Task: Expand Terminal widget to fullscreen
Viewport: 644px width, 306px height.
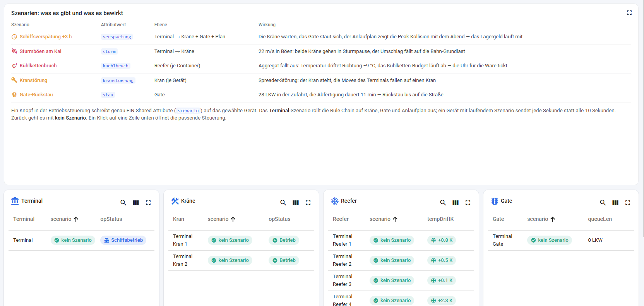Action: pyautogui.click(x=148, y=203)
